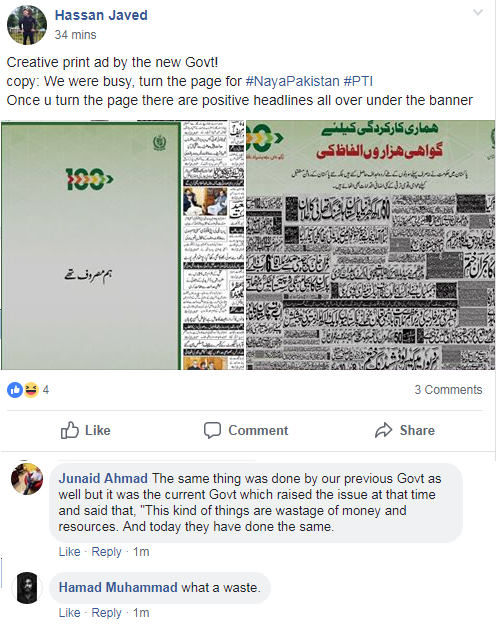Open Hassan Javed's profile name link
Image resolution: width=496 pixels, height=640 pixels.
click(x=101, y=16)
